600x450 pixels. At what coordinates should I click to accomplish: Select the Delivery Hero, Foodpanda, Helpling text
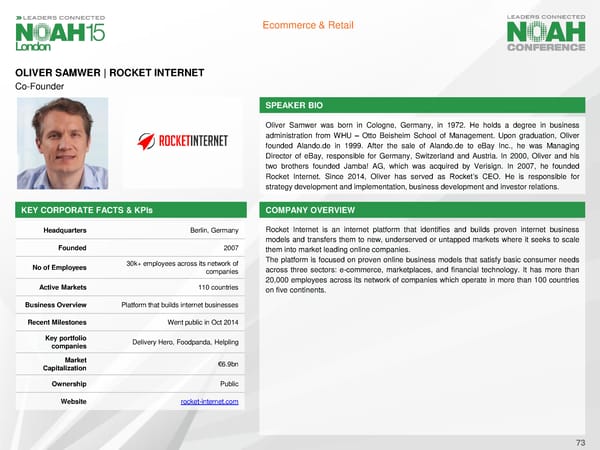click(185, 343)
